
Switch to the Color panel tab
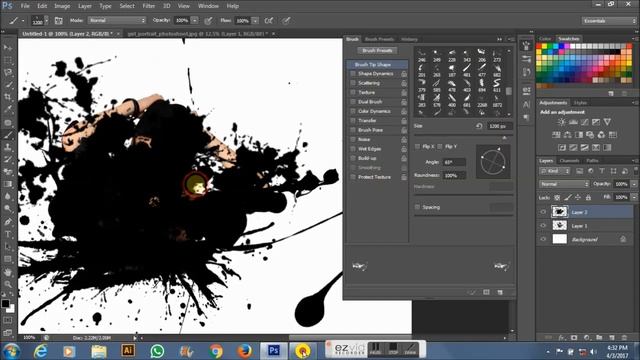(x=545, y=39)
